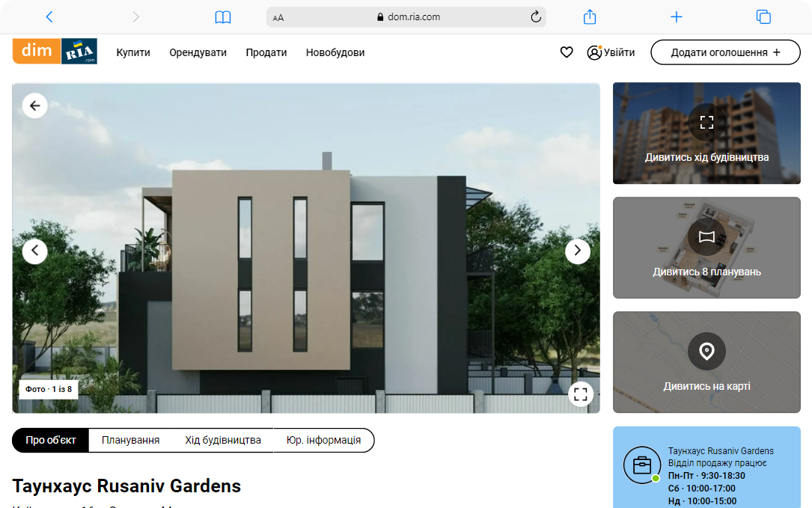Screen dimensions: 812x508
Task: Click the user profile icon in the header
Action: 594,52
